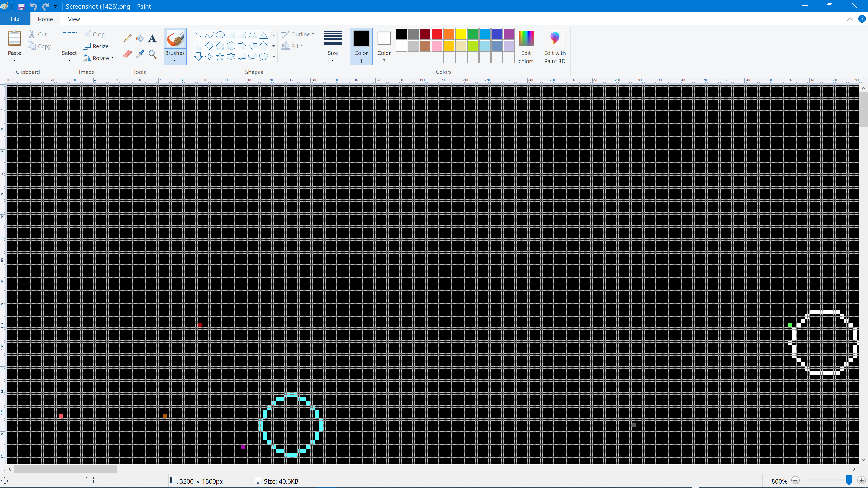This screenshot has width=868, height=488.
Task: Choose the five-point star shape
Action: click(220, 57)
